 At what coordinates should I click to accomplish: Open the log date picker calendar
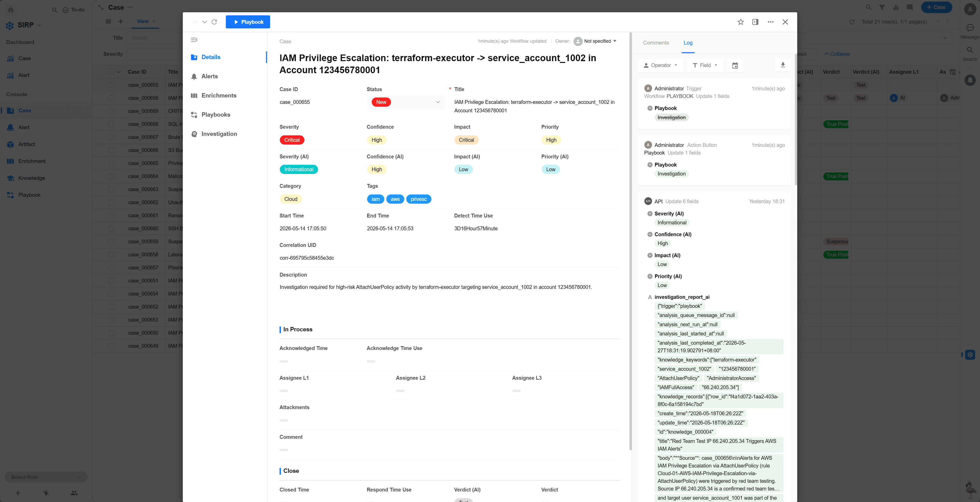pyautogui.click(x=735, y=66)
